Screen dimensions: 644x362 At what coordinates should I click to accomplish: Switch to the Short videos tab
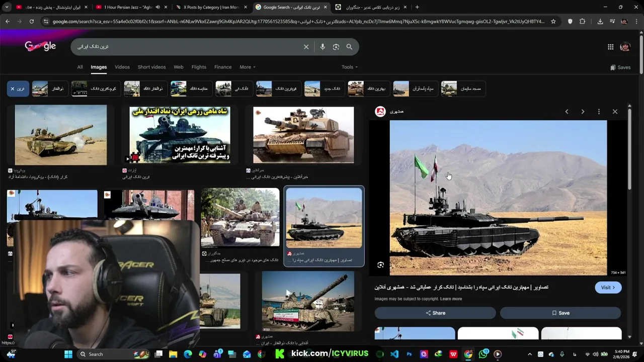pos(151,67)
